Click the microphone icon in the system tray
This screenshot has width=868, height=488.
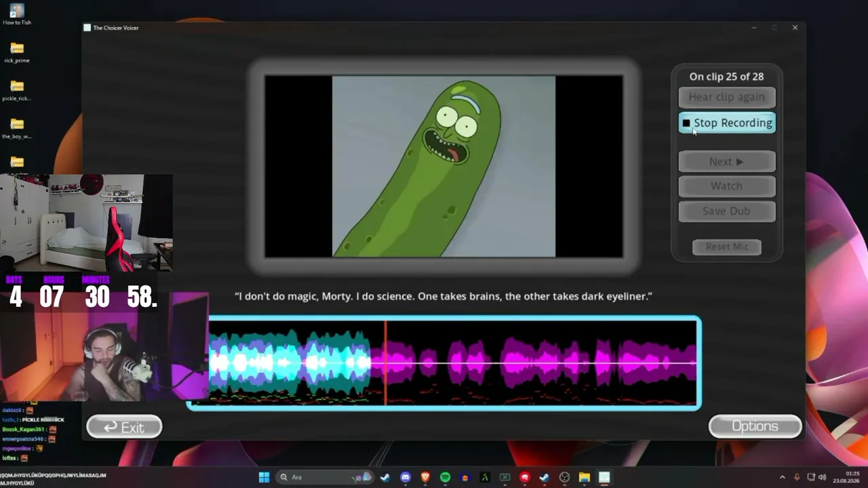pyautogui.click(x=796, y=477)
